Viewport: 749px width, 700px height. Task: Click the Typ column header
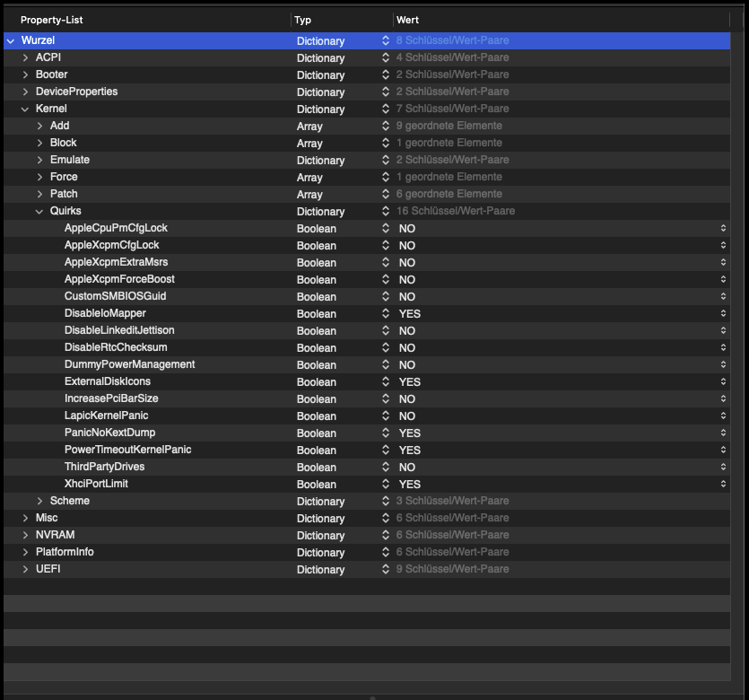tap(303, 20)
